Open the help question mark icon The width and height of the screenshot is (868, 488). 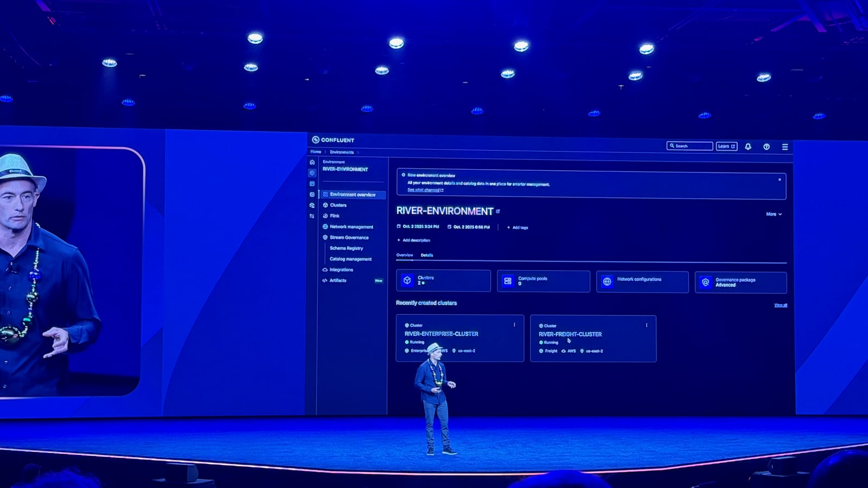pyautogui.click(x=767, y=146)
